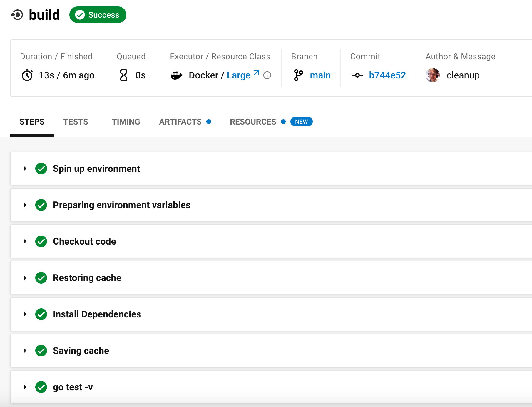Screen dimensions: 532x407
Task: Click the hourglass queued icon
Action: pos(124,75)
